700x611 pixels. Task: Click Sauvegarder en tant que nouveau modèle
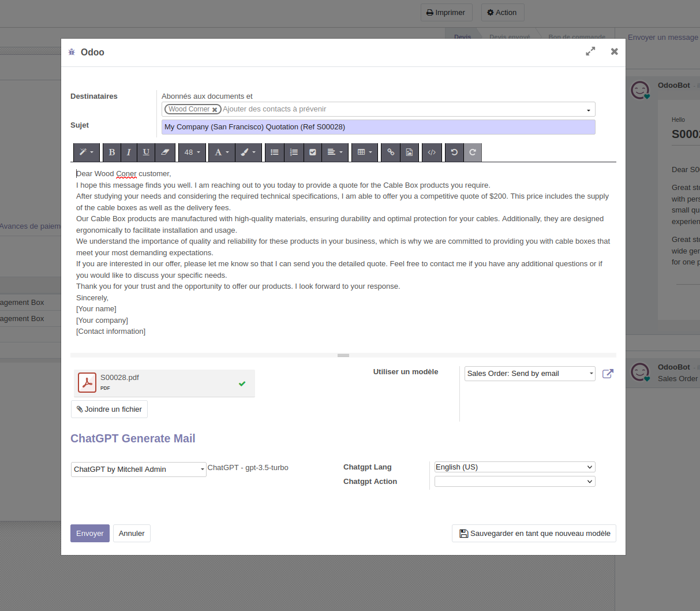(534, 534)
